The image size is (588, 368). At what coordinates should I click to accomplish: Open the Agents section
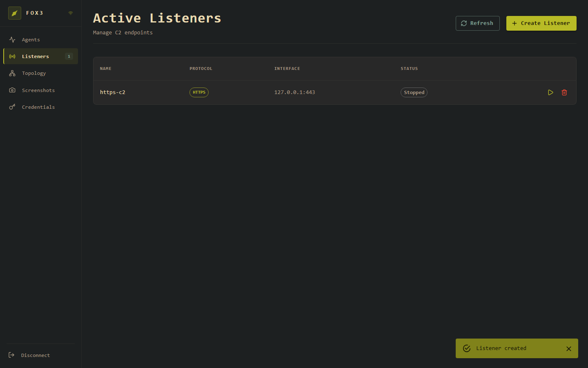[40, 40]
